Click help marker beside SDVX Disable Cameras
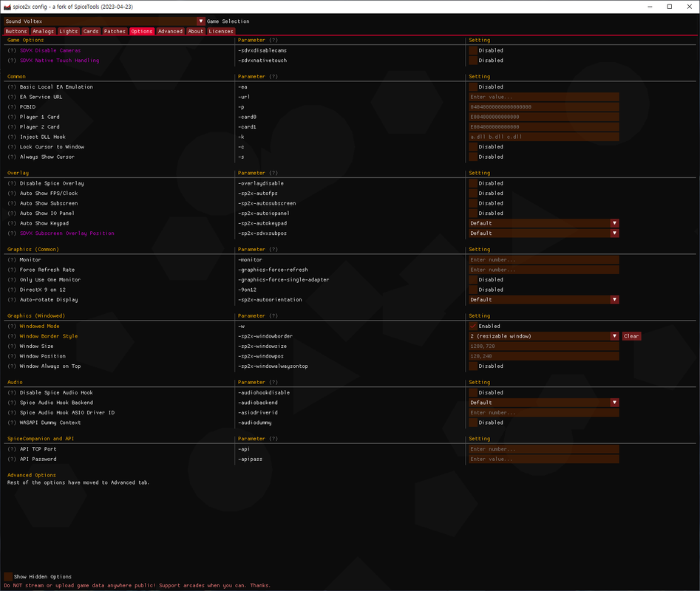This screenshot has height=591, width=700. [x=12, y=50]
